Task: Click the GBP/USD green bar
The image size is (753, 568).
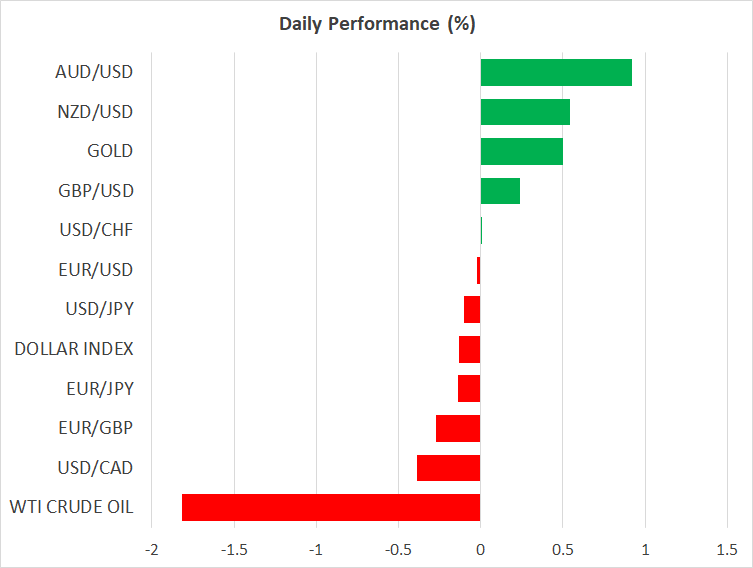Action: [500, 191]
